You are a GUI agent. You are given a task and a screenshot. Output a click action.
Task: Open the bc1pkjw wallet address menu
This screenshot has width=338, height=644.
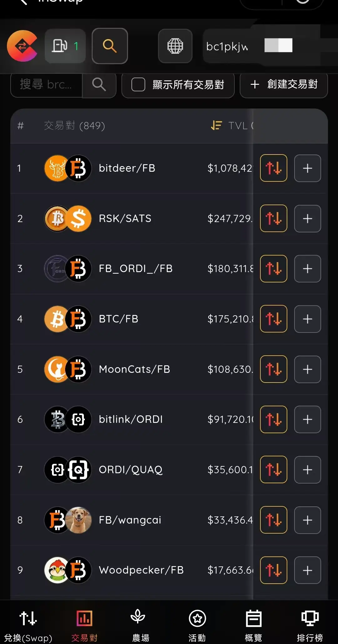coord(227,46)
